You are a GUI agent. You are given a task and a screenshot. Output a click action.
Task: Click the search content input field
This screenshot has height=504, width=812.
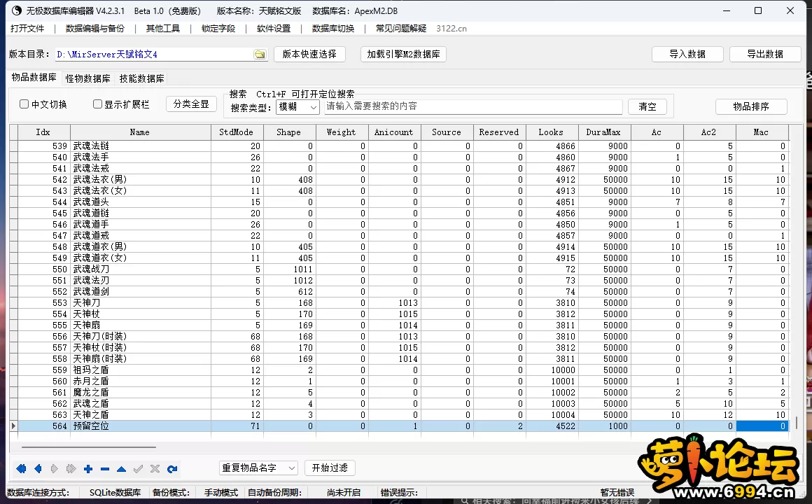pos(472,106)
